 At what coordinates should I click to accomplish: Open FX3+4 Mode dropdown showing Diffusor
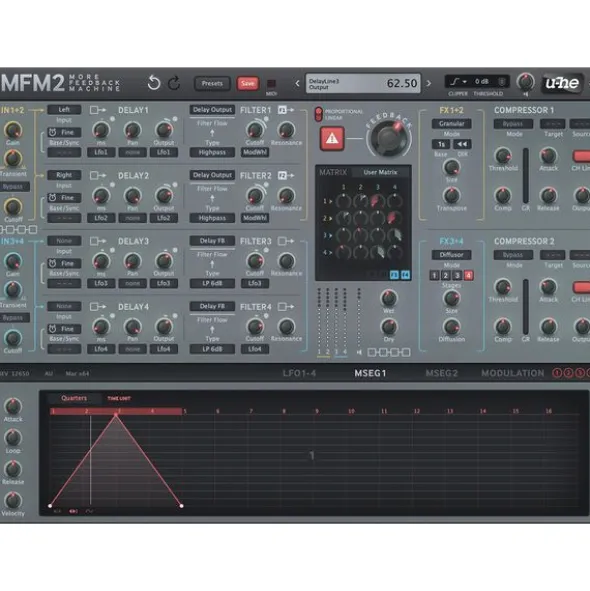[x=451, y=255]
